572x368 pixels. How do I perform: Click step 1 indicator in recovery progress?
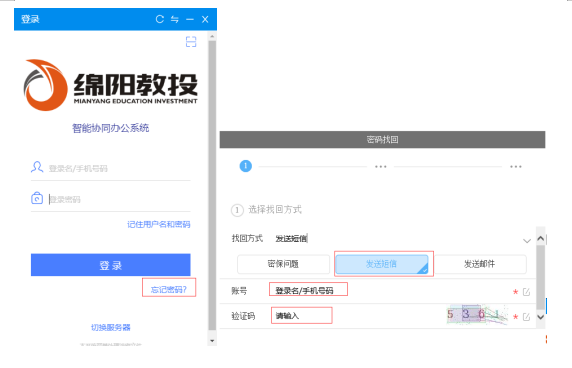(x=246, y=166)
